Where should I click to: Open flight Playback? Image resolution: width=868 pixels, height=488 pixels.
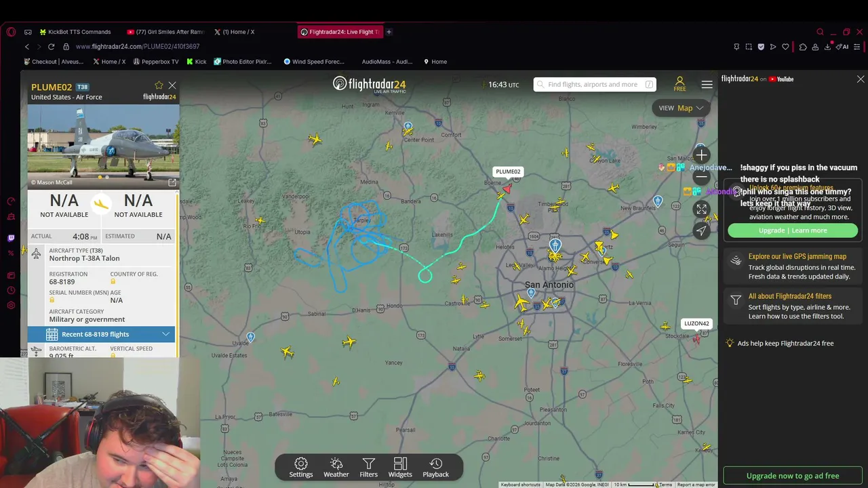point(436,467)
